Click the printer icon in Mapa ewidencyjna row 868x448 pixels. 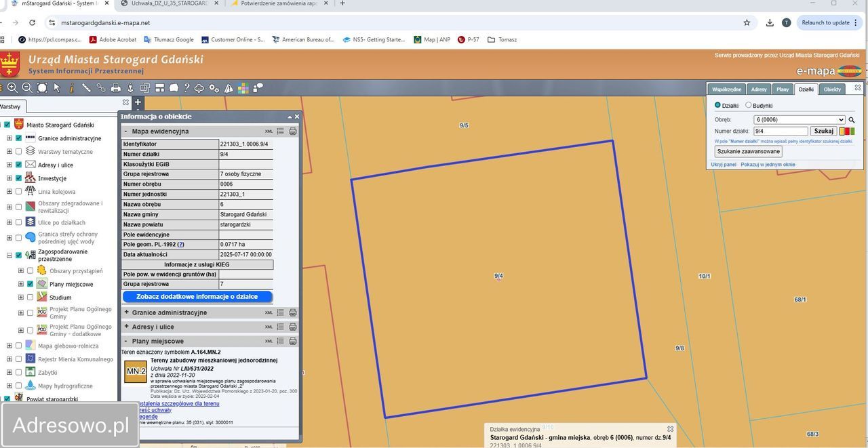pyautogui.click(x=293, y=131)
